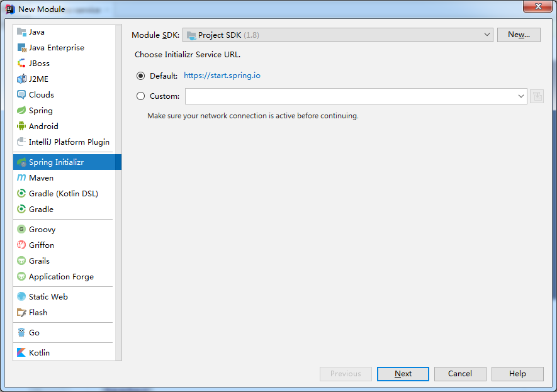
Task: Choose the Gradle (Kotlin DSL) icon
Action: [21, 194]
